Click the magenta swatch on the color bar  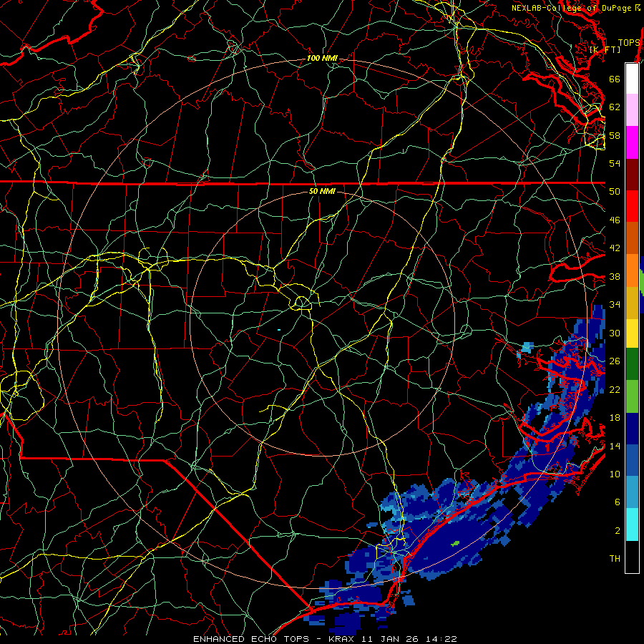click(632, 142)
